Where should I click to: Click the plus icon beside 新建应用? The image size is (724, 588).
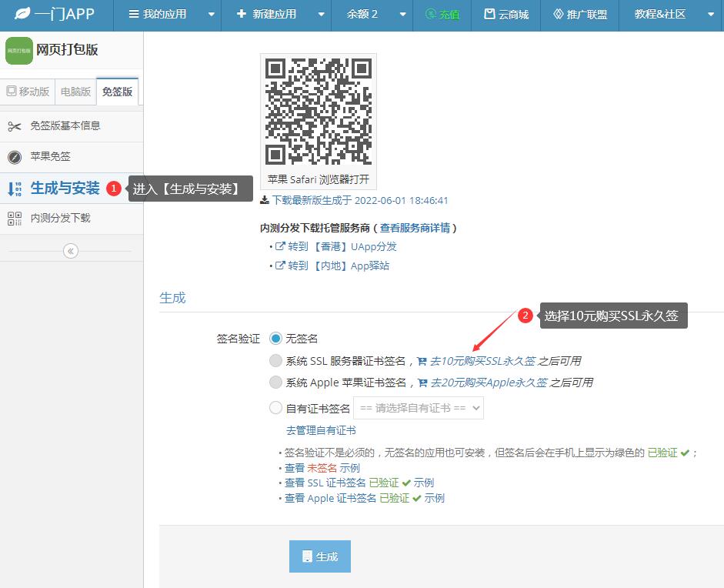[241, 14]
